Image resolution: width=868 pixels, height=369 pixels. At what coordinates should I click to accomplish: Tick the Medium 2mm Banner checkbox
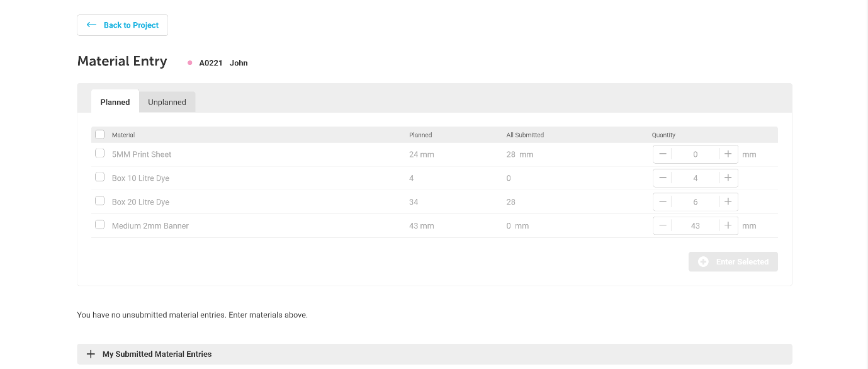[x=99, y=225]
